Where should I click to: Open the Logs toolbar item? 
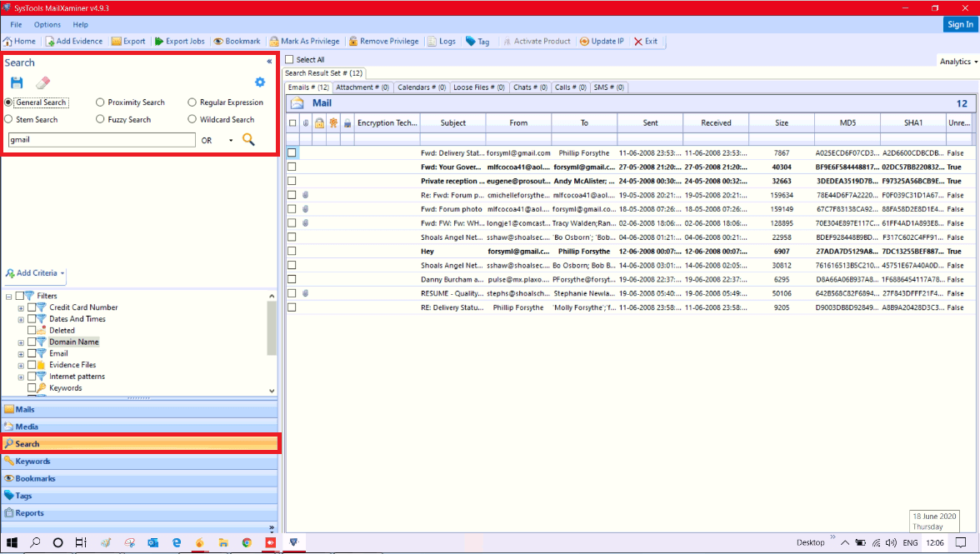click(442, 41)
